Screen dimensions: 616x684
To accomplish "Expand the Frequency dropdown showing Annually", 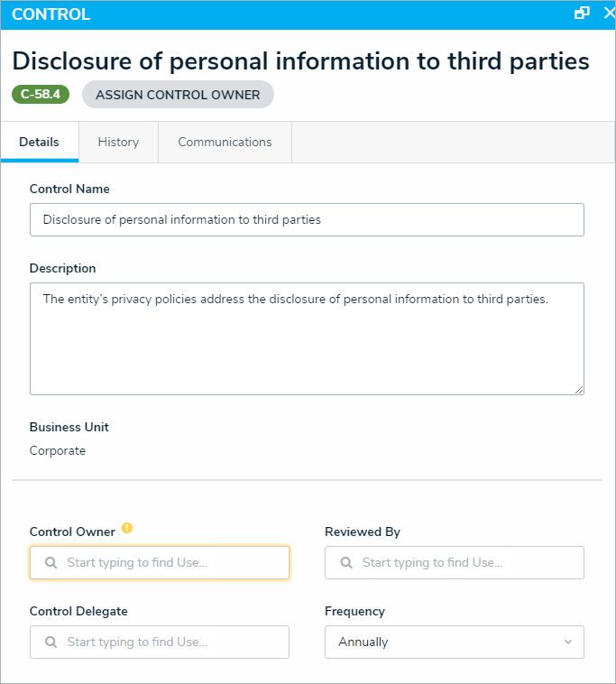I will pyautogui.click(x=454, y=642).
